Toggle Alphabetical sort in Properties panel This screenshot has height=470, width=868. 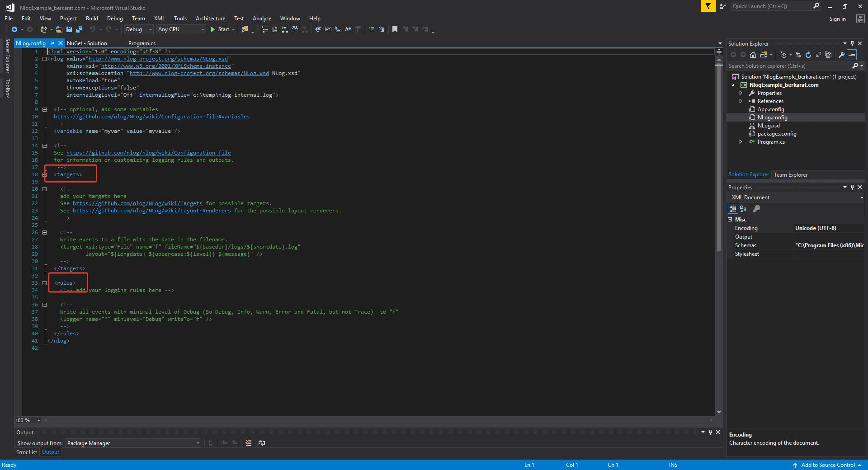coord(743,209)
